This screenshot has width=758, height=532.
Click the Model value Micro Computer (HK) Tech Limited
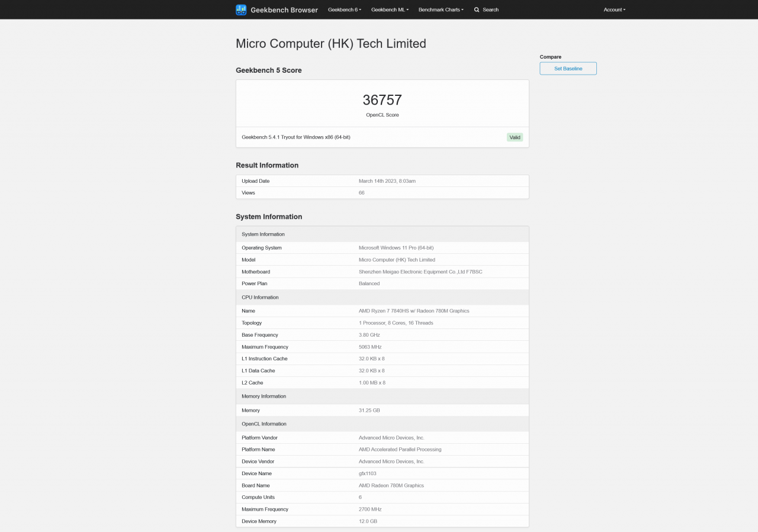pyautogui.click(x=397, y=260)
